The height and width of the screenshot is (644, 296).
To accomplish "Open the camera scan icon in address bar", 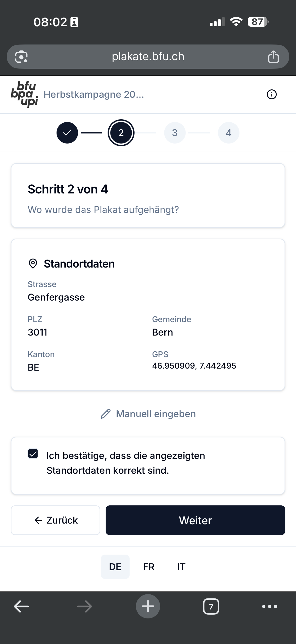I will point(21,57).
